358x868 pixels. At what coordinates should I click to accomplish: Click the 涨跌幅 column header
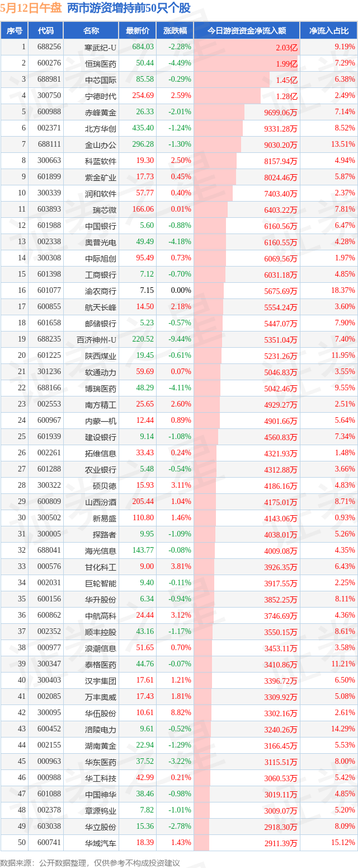click(175, 31)
